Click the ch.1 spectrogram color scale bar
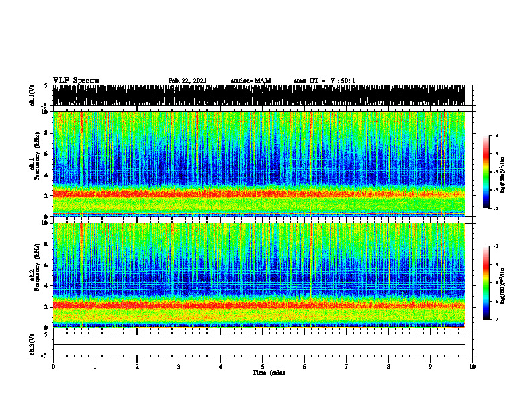 click(x=486, y=171)
